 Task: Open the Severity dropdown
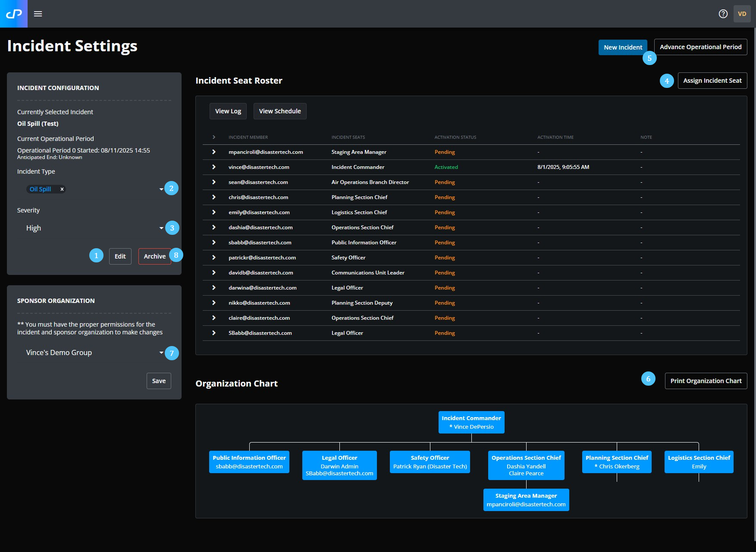coord(161,228)
